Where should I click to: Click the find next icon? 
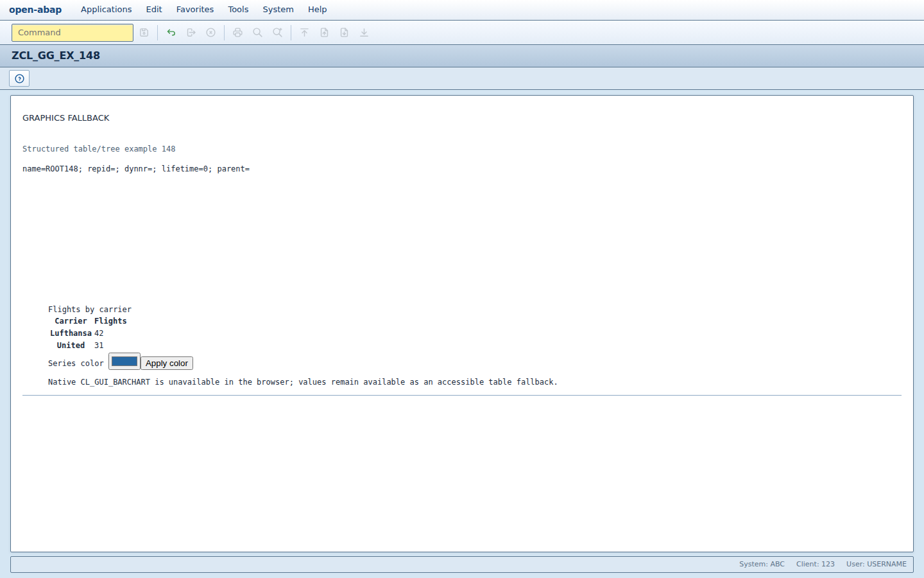(x=278, y=33)
